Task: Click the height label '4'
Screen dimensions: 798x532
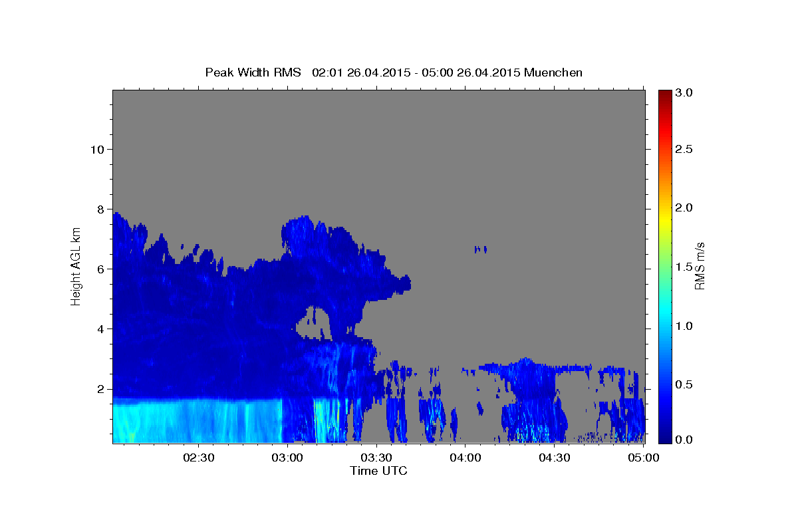Action: point(99,329)
